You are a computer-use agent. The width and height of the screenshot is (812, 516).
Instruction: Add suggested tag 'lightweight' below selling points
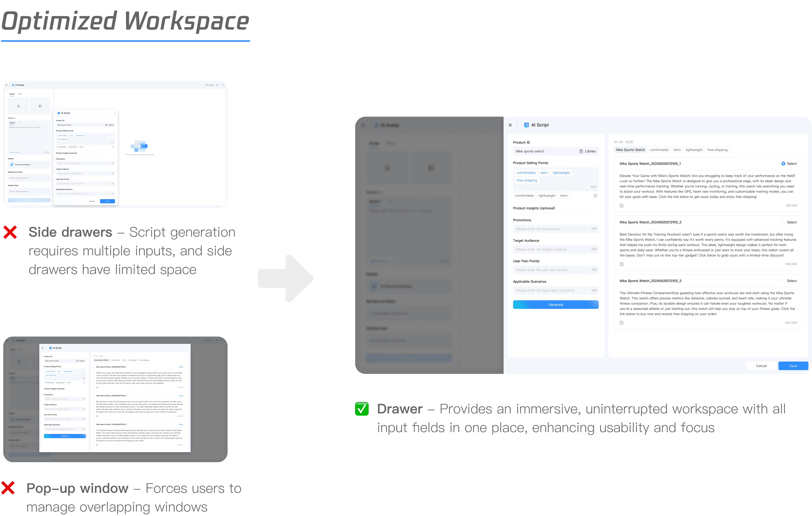click(x=547, y=196)
